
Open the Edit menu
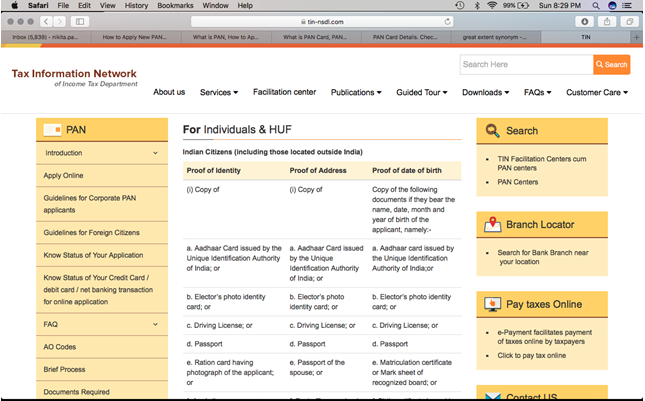84,5
